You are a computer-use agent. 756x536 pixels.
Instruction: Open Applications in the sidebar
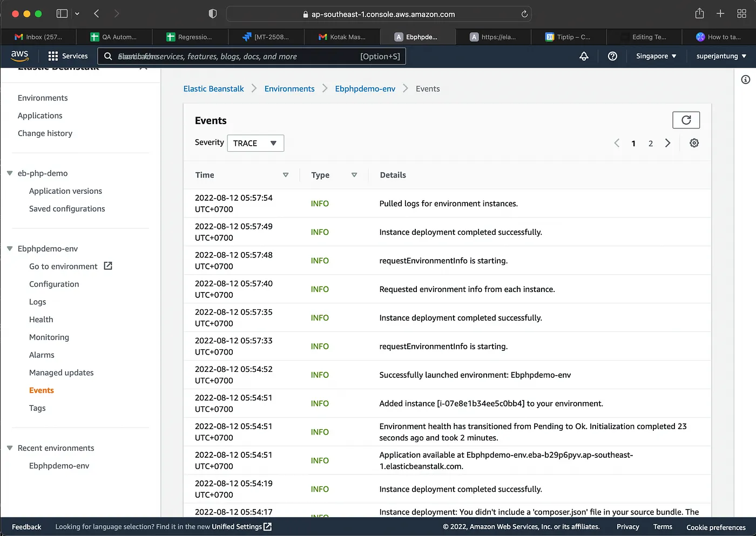click(40, 116)
